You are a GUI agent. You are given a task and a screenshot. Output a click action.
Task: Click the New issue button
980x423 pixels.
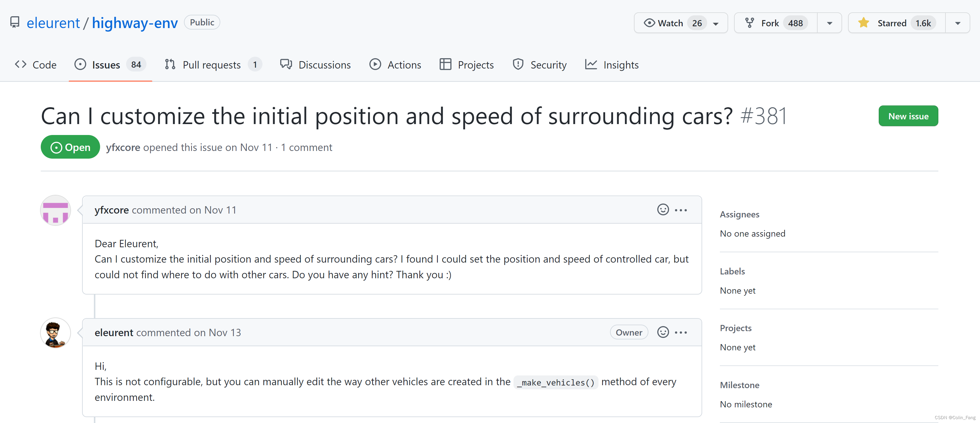pyautogui.click(x=908, y=116)
